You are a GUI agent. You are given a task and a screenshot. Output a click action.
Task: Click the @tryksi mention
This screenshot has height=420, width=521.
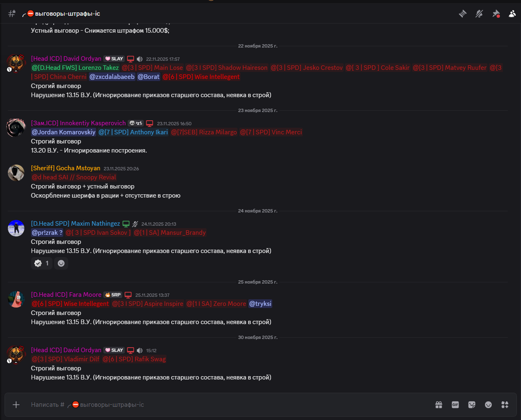(260, 304)
